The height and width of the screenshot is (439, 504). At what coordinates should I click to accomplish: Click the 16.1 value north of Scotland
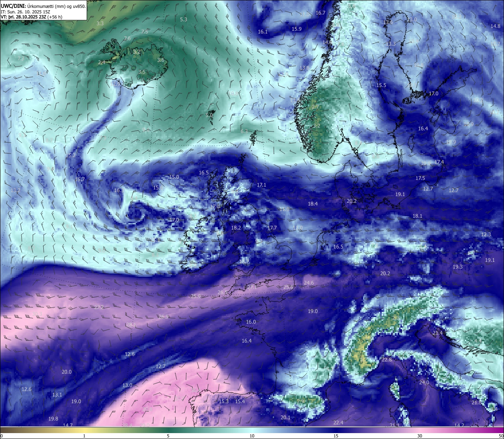263,31
